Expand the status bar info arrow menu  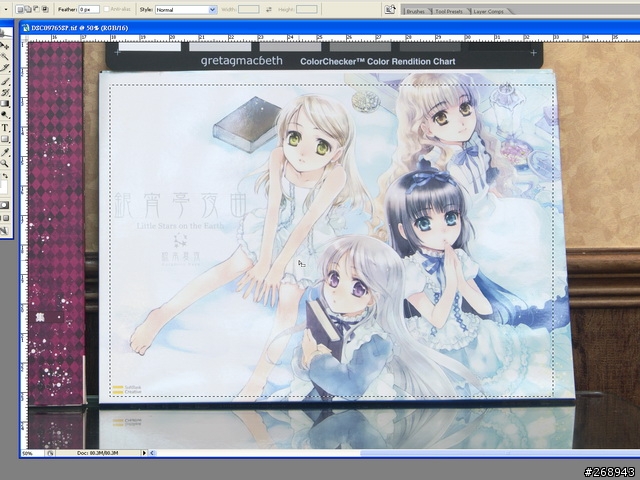144,453
